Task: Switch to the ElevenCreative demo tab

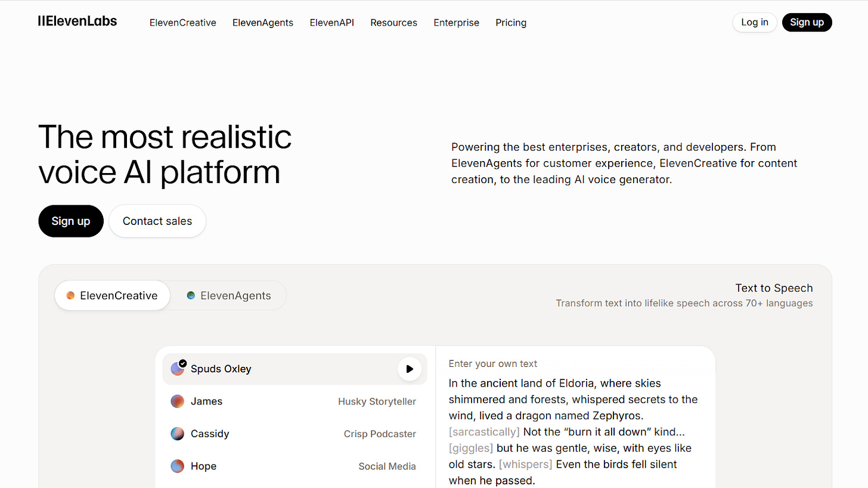Action: 112,295
